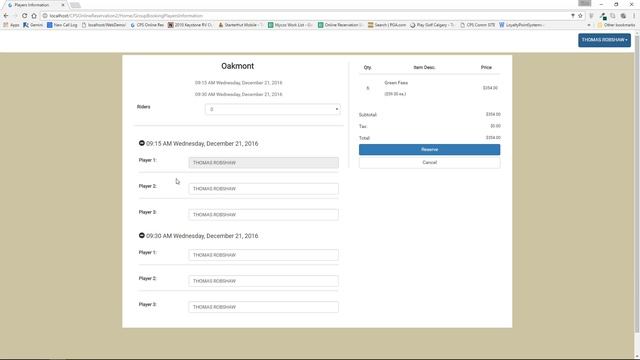Open the Gemini bookmark
Screen dimensions: 640x360
(33, 25)
